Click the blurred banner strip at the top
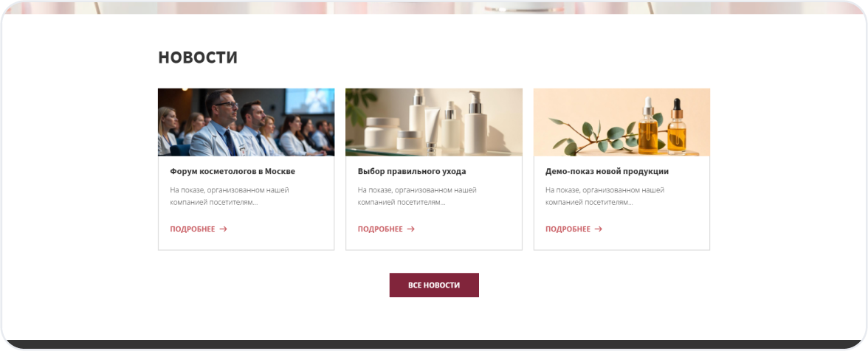This screenshot has height=351, width=868. [434, 7]
